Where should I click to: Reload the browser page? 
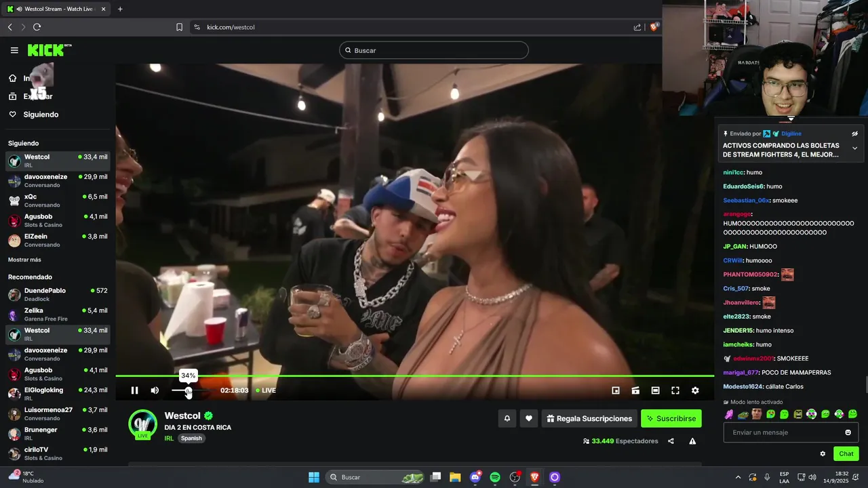pyautogui.click(x=37, y=27)
